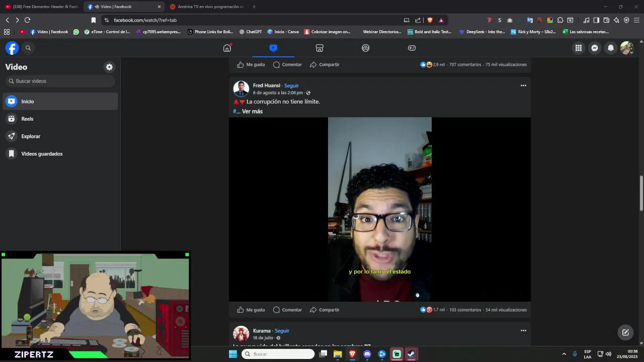Viewport: 644px width, 362px height.
Task: Open the DeepSeek bookmark
Action: [482, 32]
